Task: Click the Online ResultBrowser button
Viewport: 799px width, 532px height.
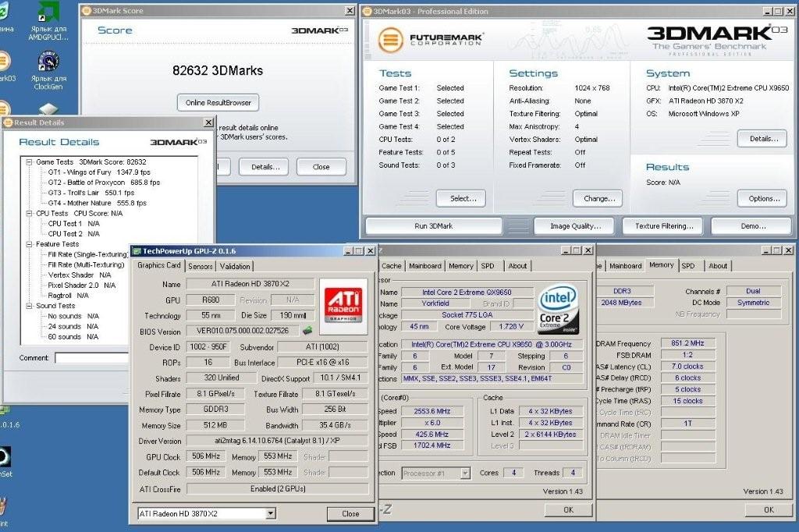Action: [x=218, y=102]
